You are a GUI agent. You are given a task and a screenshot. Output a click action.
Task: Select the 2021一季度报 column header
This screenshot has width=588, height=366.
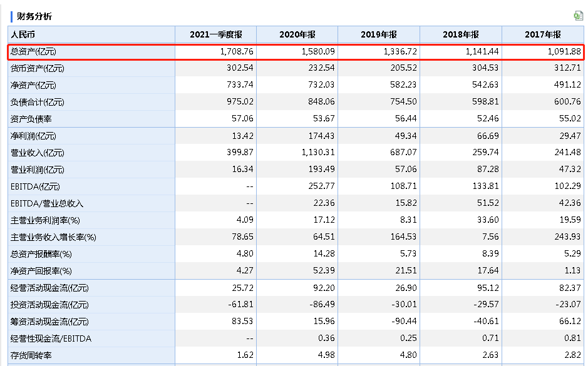coord(215,34)
